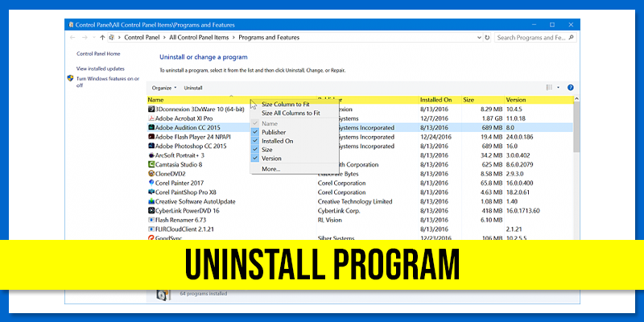Click the Adobe Photoshop CC 2015 icon

pyautogui.click(x=151, y=146)
